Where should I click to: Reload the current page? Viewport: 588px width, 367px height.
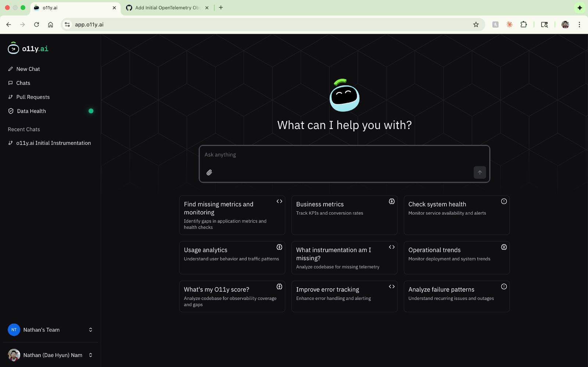click(x=36, y=25)
